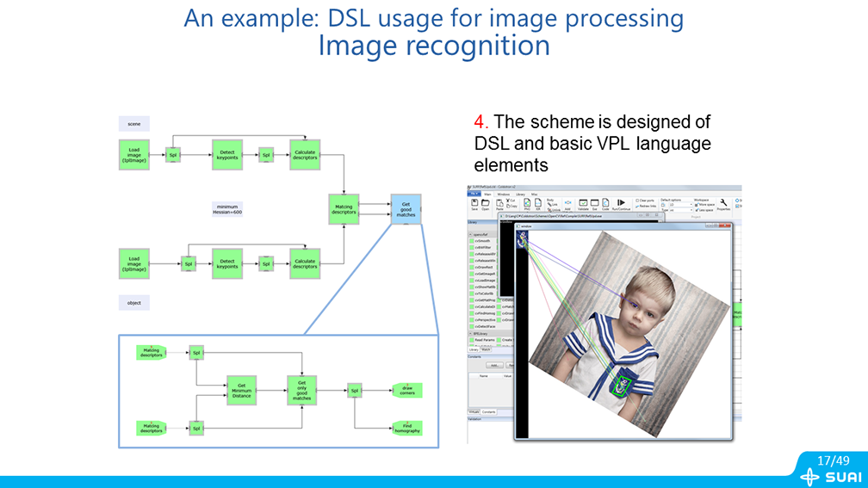868x488 pixels.
Task: Collapse the BPELibrary group
Action: 470,333
